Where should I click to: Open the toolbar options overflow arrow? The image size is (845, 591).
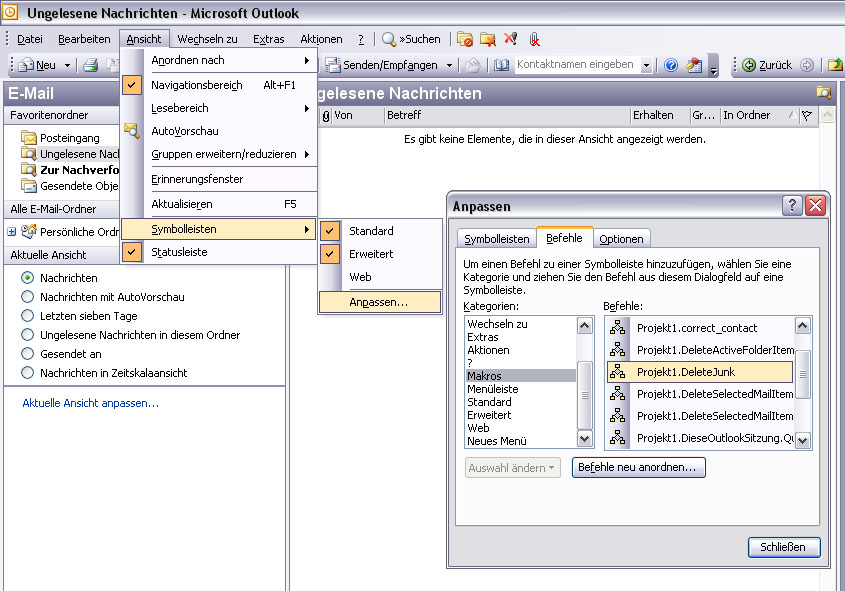click(714, 66)
